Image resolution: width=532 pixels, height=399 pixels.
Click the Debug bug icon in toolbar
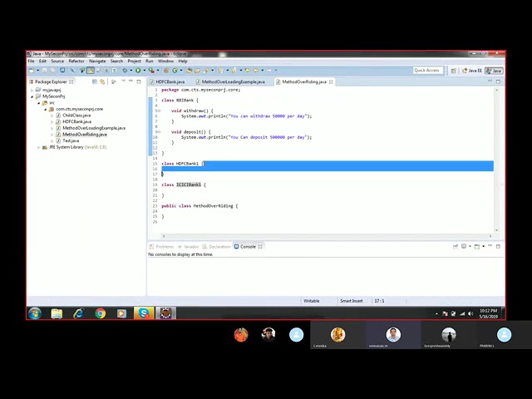point(125,70)
